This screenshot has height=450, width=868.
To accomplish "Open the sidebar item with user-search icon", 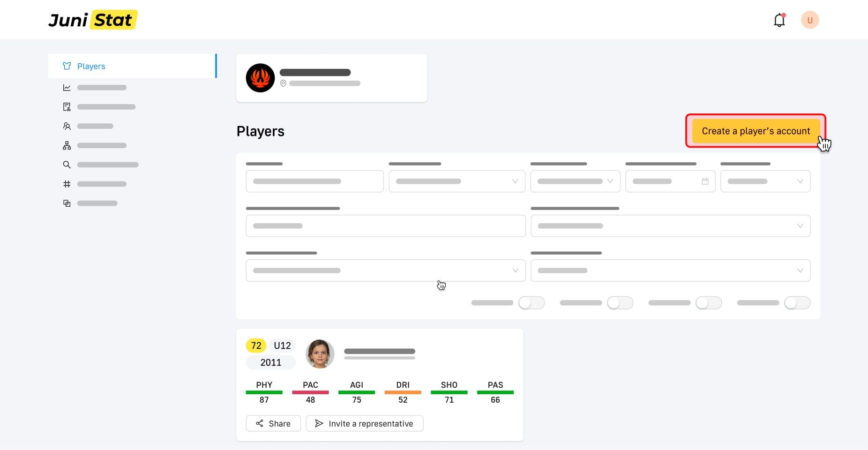I will tap(67, 126).
